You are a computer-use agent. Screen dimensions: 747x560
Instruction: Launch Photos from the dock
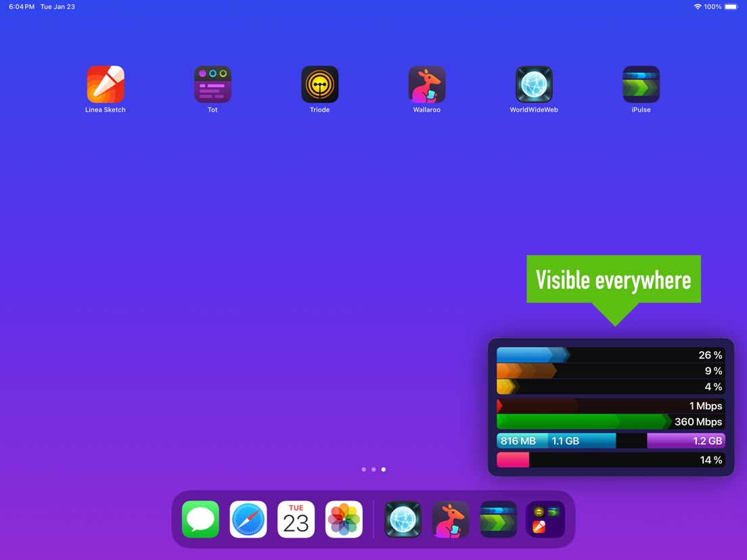coord(344,519)
